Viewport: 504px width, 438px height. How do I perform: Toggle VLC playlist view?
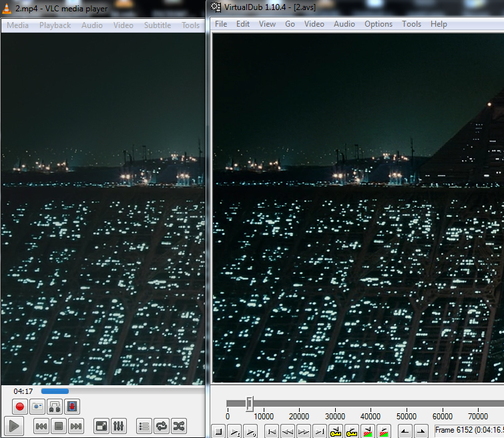pyautogui.click(x=144, y=426)
